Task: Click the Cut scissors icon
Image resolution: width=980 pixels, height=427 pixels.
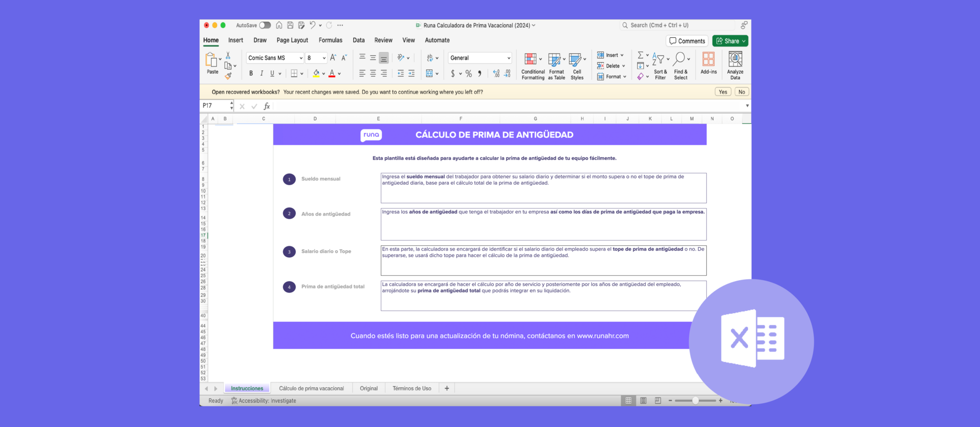Action: (228, 55)
